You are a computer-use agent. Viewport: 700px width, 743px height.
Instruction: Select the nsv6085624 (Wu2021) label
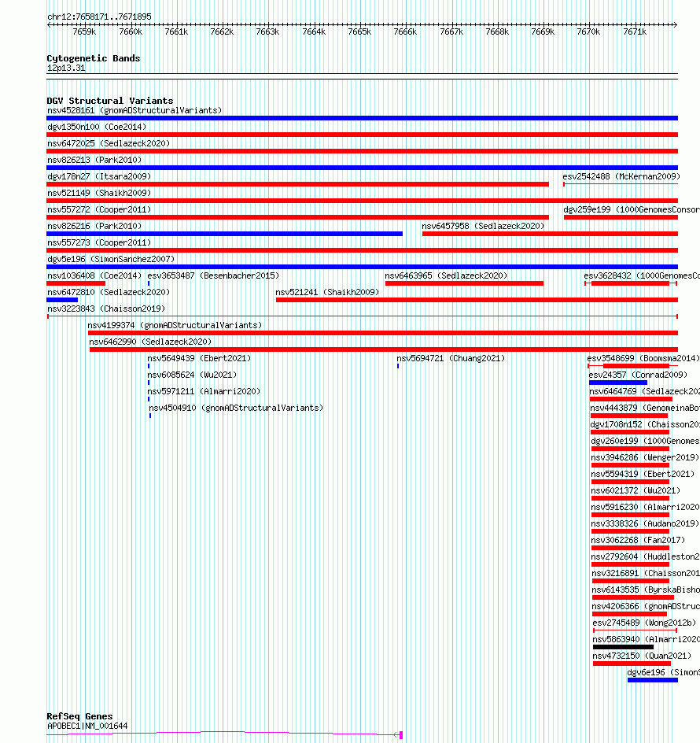coord(192,375)
